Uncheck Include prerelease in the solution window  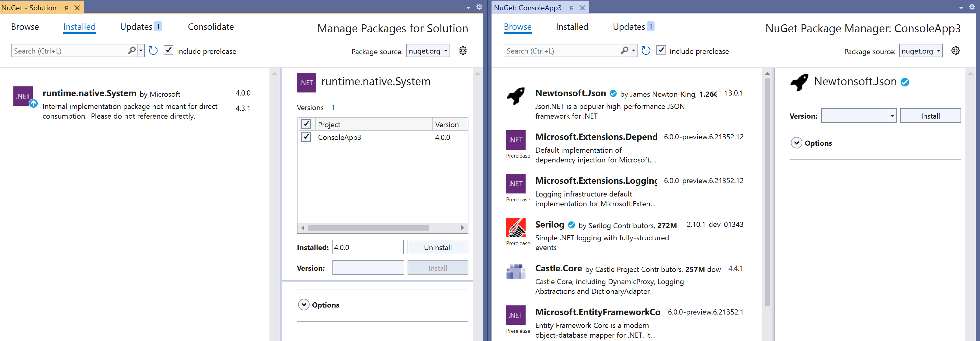point(169,50)
